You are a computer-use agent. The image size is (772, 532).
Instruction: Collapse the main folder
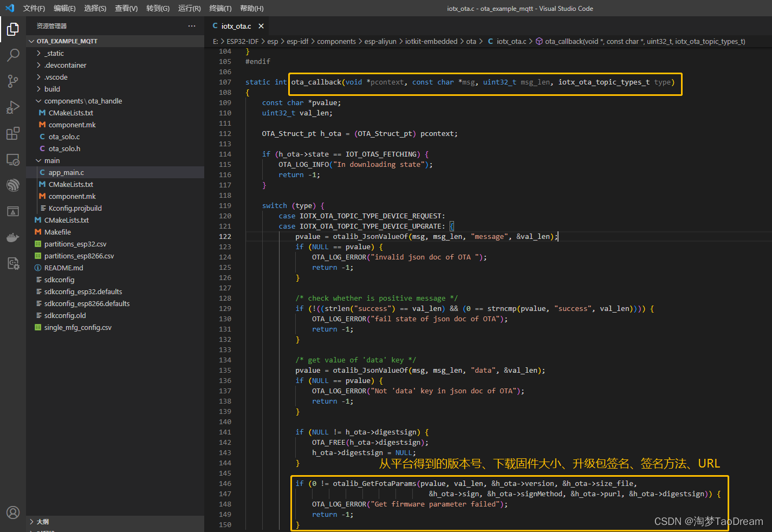[52, 160]
